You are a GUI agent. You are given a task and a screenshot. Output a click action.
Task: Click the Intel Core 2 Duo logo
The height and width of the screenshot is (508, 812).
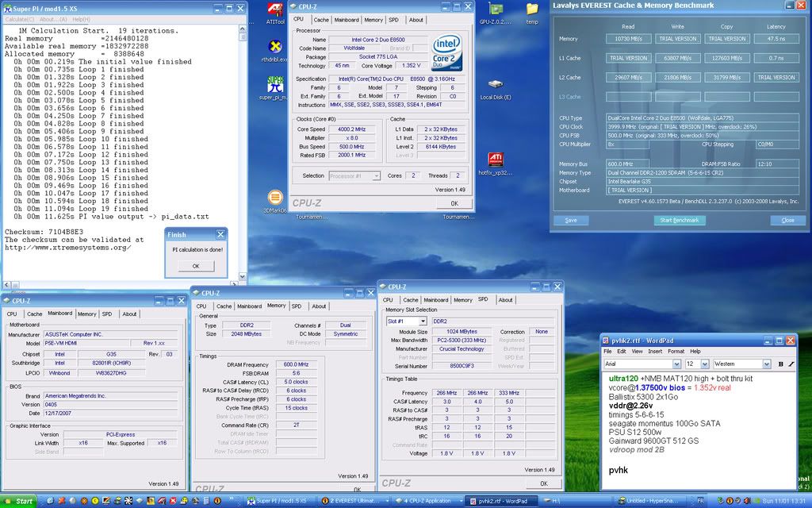point(446,53)
